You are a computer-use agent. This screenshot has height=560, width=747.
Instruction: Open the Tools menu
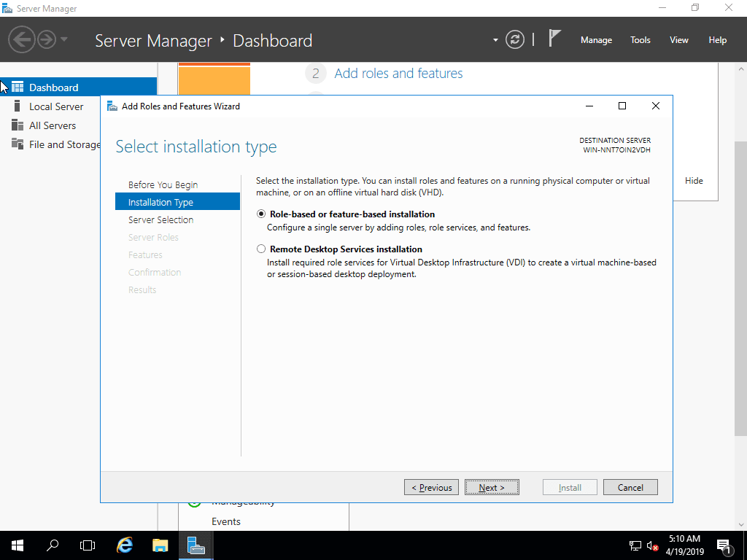[x=640, y=40]
